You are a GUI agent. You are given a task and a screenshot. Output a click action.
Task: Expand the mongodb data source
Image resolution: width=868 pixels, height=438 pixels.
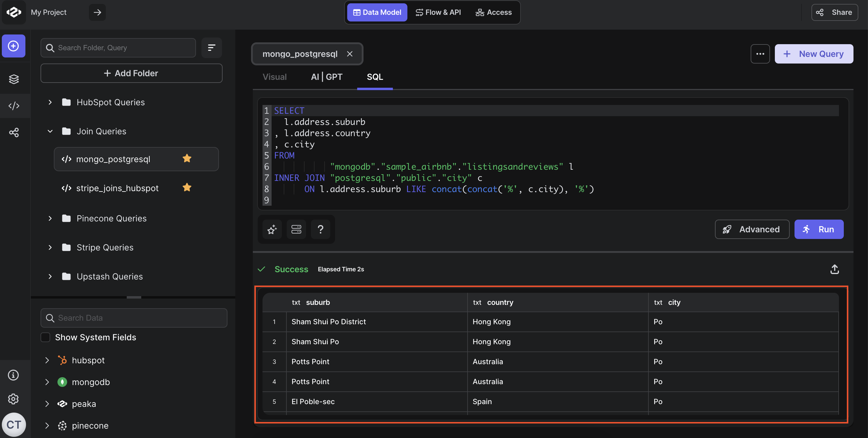[47, 382]
